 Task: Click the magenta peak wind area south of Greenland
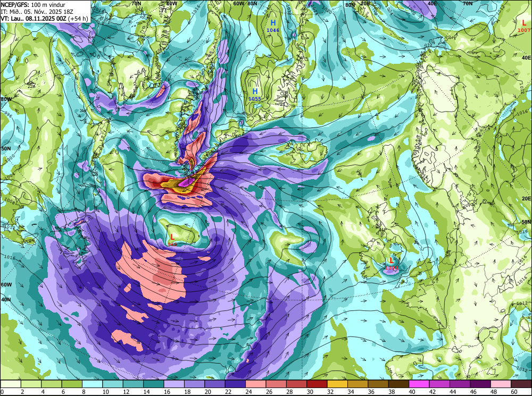coord(185,182)
